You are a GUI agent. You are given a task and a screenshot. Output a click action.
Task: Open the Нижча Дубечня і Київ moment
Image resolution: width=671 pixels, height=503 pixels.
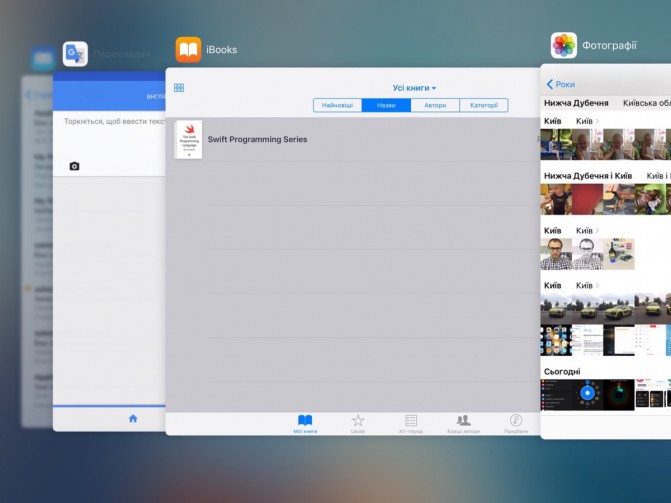[588, 176]
